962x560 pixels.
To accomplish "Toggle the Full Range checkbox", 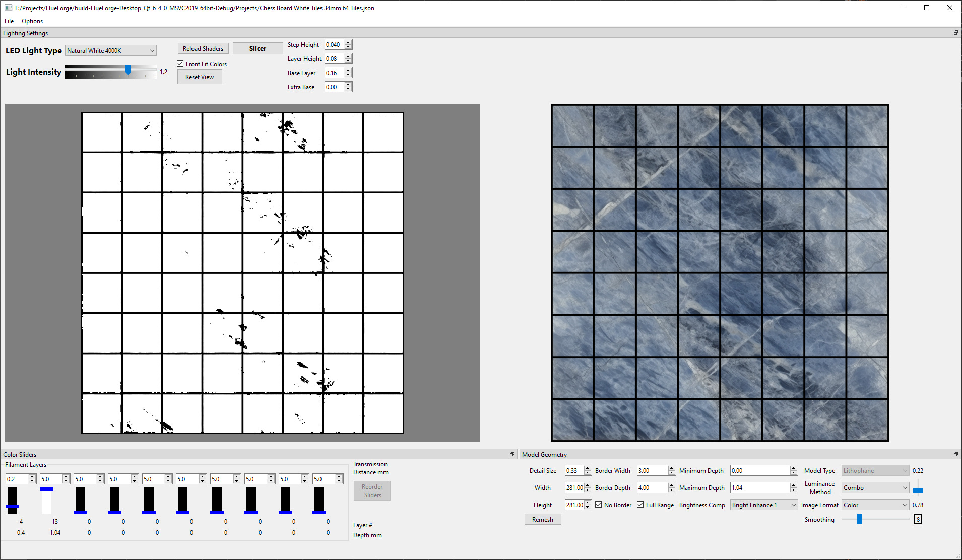I will click(x=640, y=505).
